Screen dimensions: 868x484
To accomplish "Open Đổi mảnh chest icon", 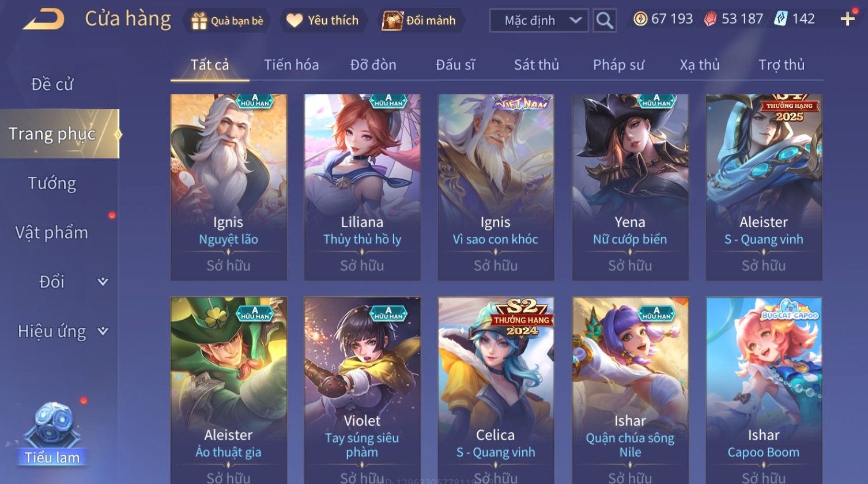I will pyautogui.click(x=393, y=21).
